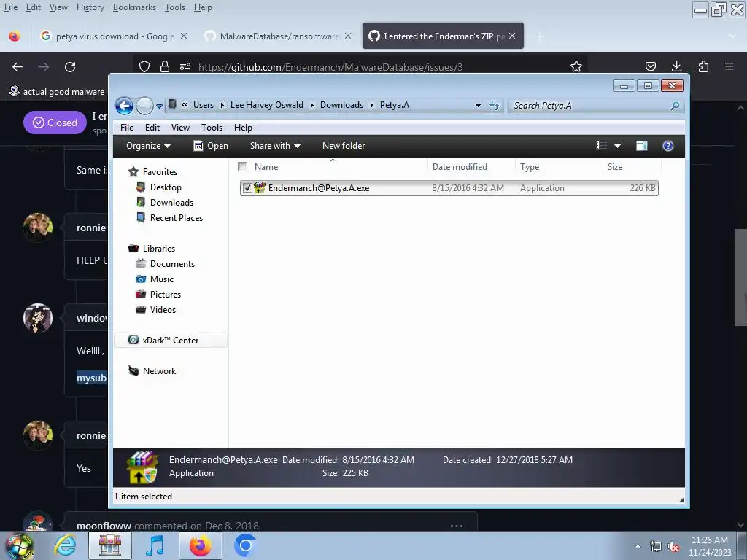The image size is (747, 560).
Task: Click the Change your view icon
Action: click(602, 146)
